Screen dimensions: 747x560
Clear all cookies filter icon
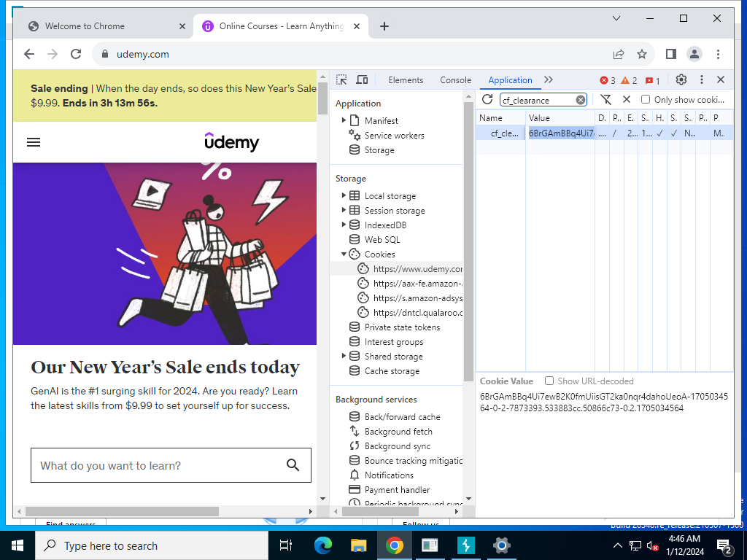coord(606,99)
